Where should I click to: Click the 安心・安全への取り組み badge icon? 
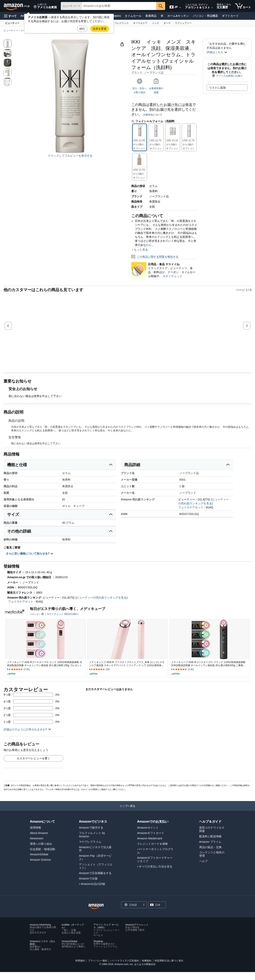point(139,81)
